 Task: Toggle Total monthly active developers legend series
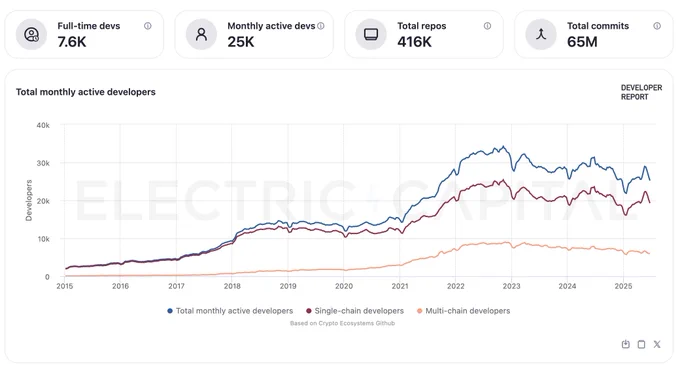(230, 311)
